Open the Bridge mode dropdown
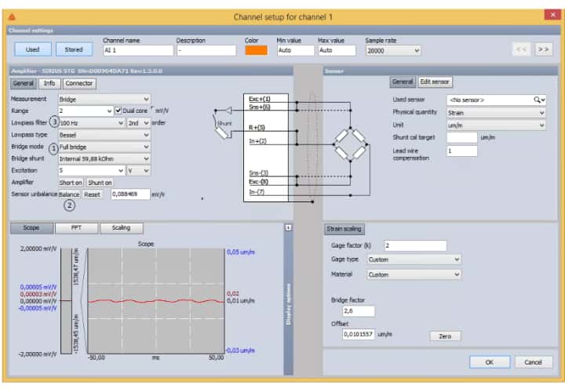Image resolution: width=565 pixels, height=392 pixels. click(104, 147)
